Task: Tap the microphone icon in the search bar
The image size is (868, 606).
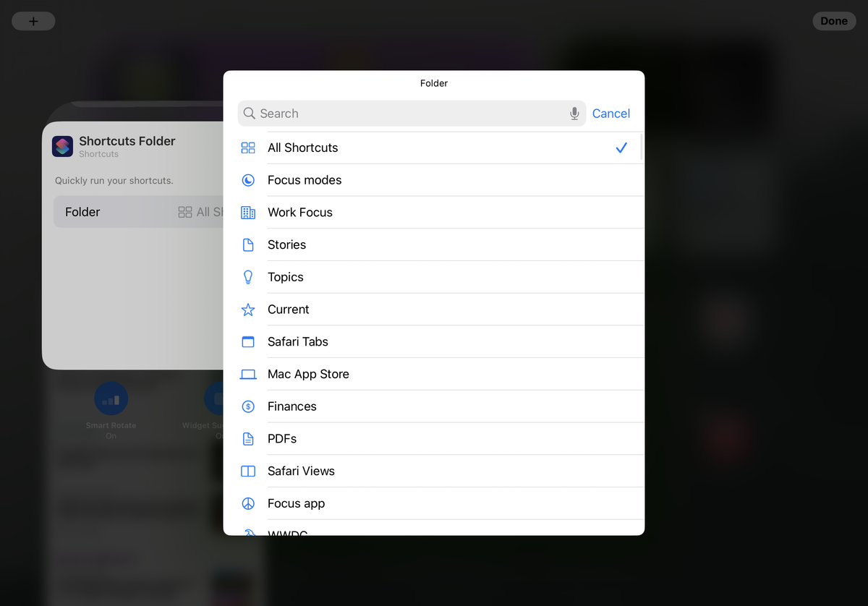Action: tap(574, 114)
